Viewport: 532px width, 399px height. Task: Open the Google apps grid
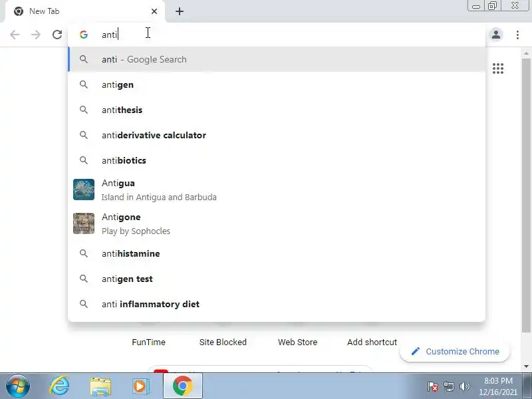tap(497, 68)
